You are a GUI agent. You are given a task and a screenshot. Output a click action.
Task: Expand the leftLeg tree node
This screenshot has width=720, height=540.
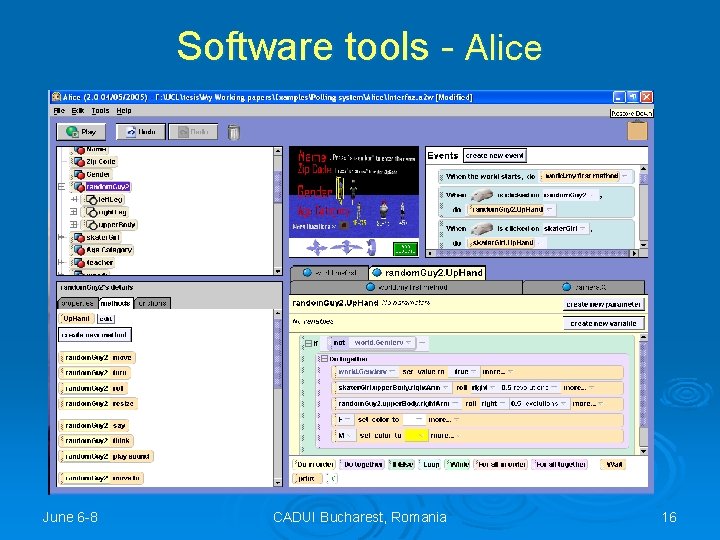tap(73, 199)
